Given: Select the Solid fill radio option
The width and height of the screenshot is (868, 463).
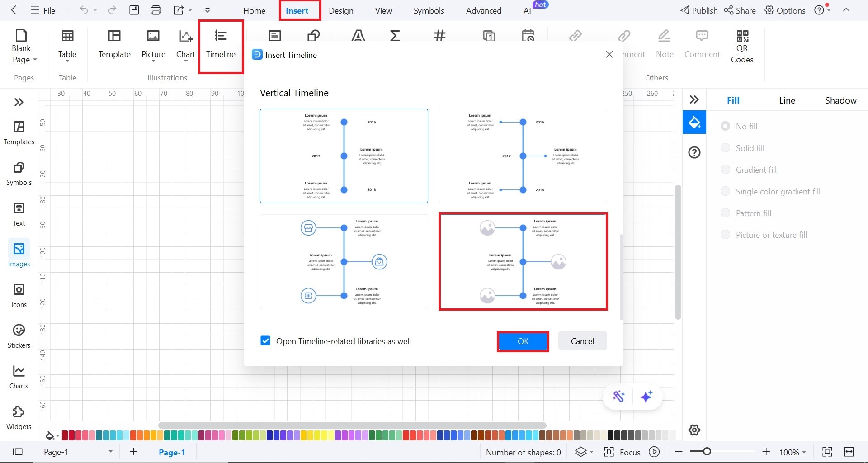Looking at the screenshot, I should point(725,148).
